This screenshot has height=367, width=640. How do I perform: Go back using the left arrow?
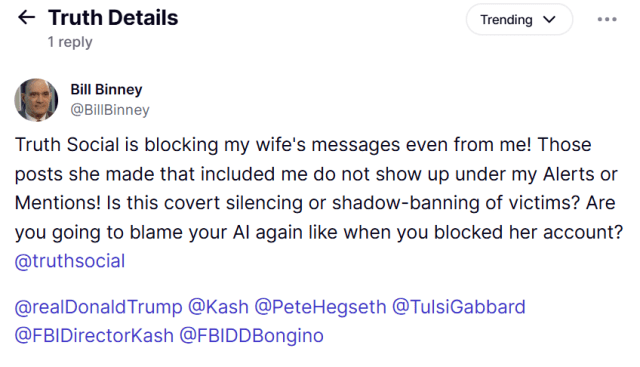[27, 17]
